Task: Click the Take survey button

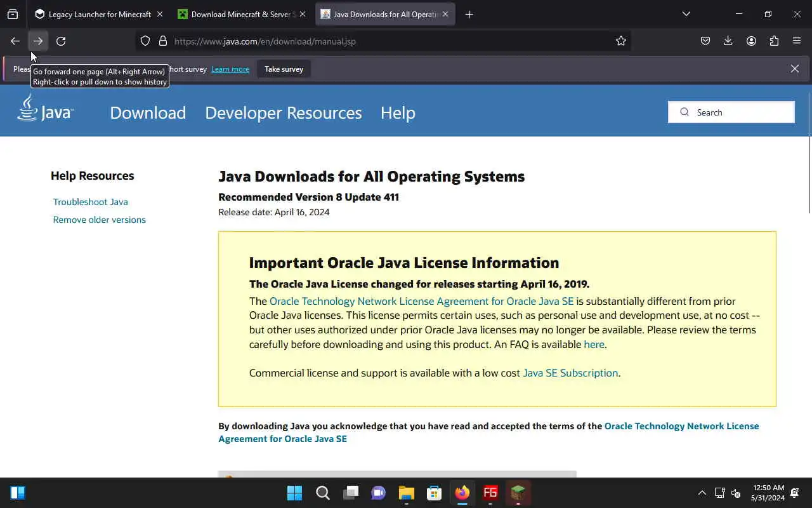Action: click(284, 69)
